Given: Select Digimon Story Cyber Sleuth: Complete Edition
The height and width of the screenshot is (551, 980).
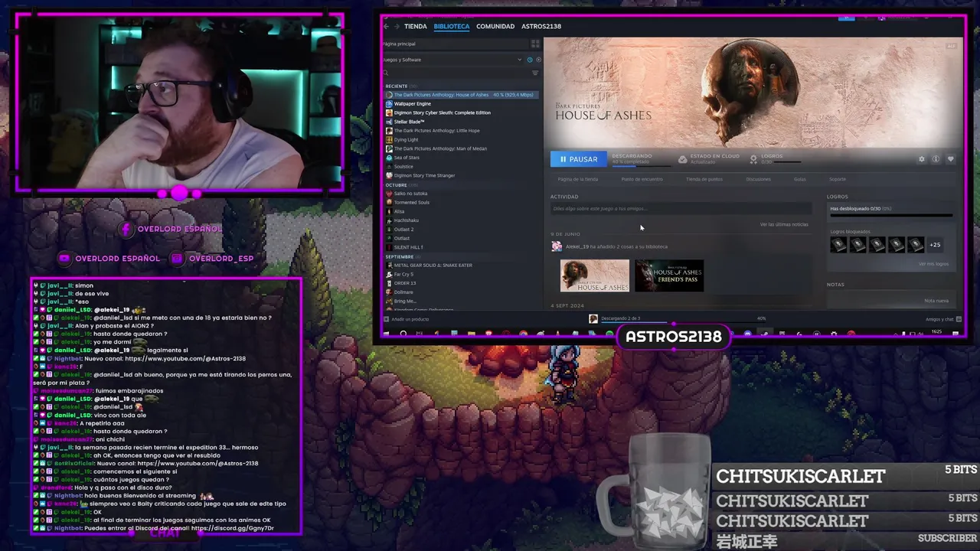Looking at the screenshot, I should 443,112.
